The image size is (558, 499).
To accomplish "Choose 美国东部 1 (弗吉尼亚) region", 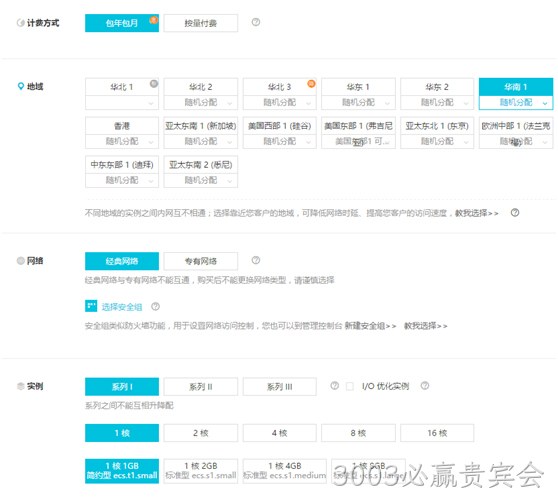I will coord(358,126).
